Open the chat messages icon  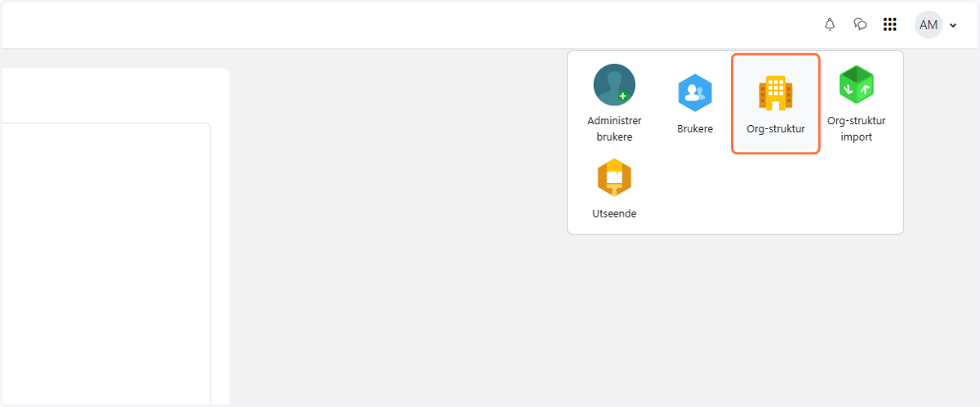click(860, 25)
